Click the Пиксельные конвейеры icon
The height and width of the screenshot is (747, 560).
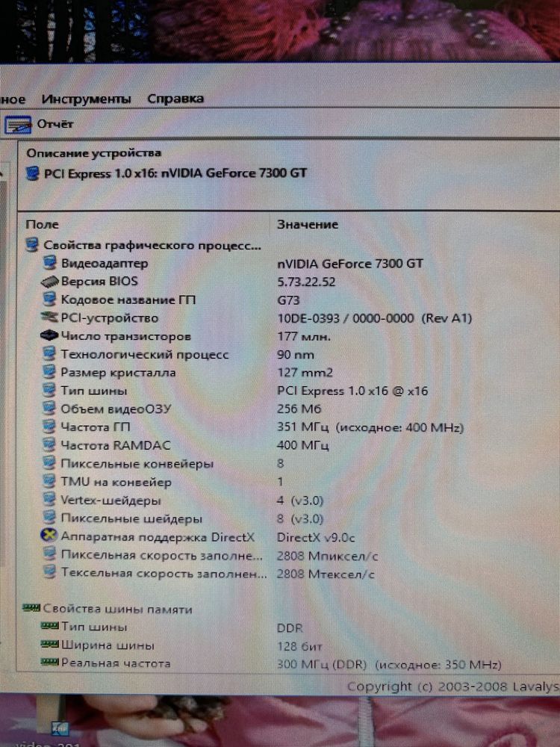coord(49,463)
